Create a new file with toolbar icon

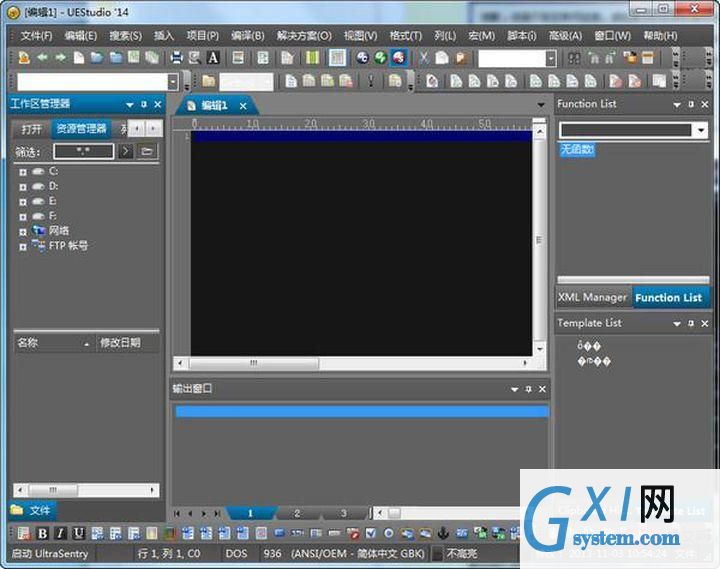point(79,57)
